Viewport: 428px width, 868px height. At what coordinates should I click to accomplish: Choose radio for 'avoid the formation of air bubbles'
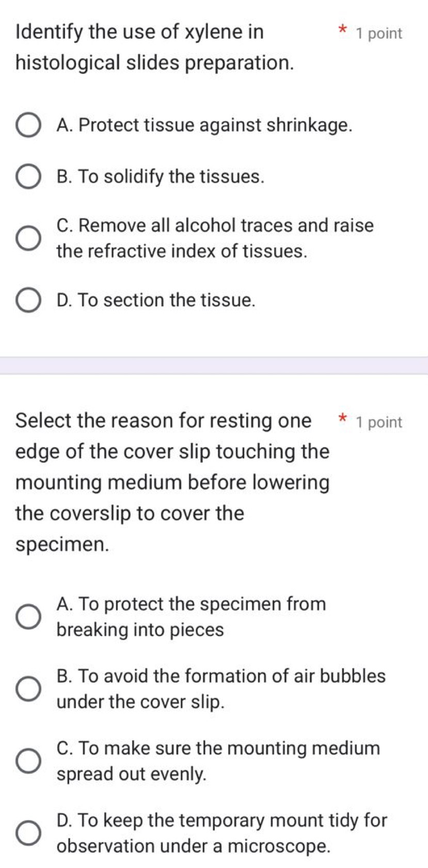pyautogui.click(x=28, y=689)
